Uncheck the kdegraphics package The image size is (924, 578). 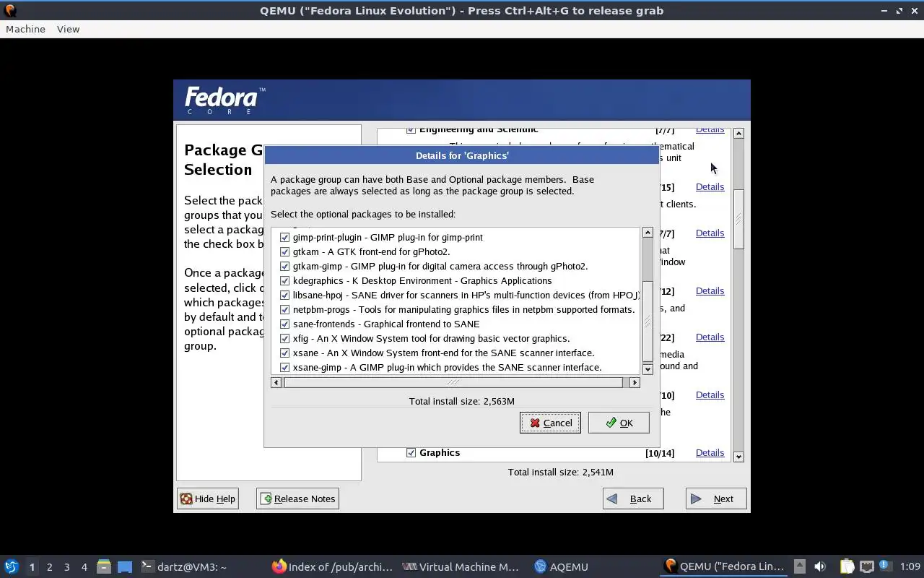pos(284,280)
